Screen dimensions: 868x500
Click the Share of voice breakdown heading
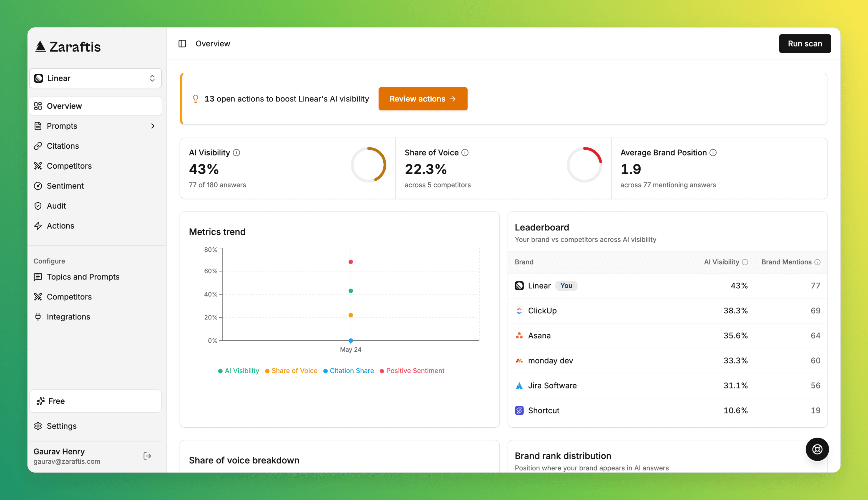(244, 461)
